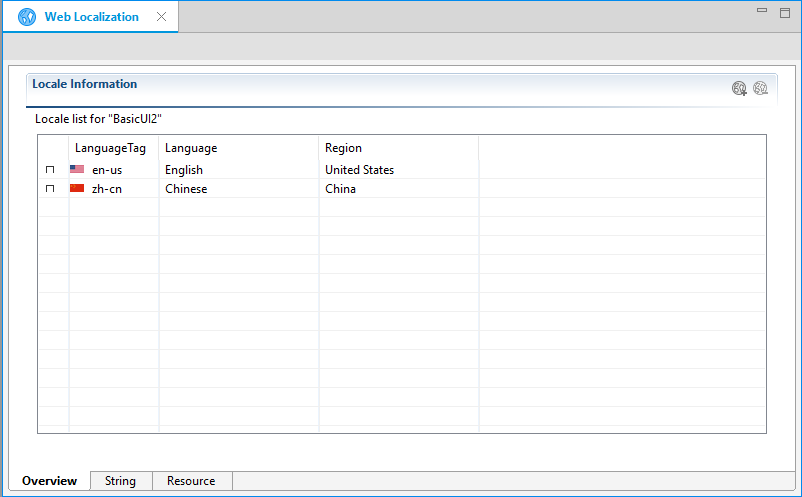This screenshot has width=802, height=497.
Task: Switch to the Resource tab
Action: click(x=191, y=481)
